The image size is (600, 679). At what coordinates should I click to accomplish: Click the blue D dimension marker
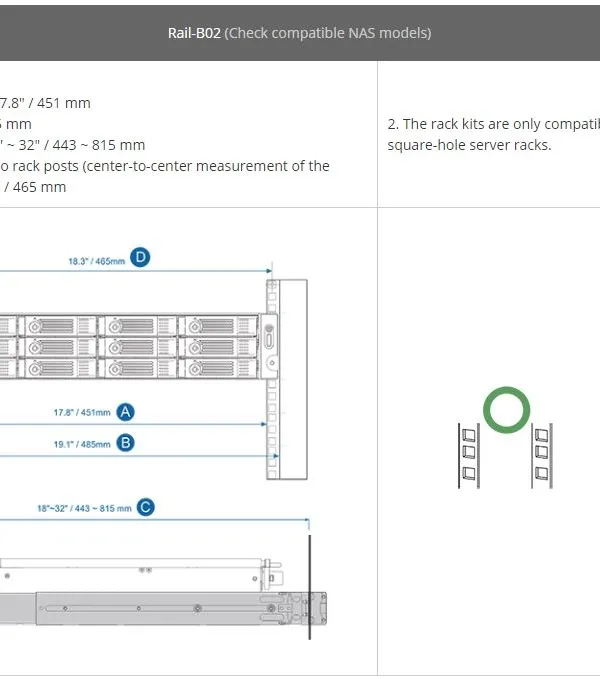(x=140, y=257)
